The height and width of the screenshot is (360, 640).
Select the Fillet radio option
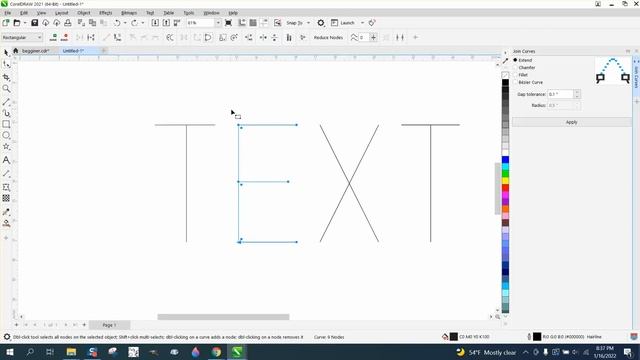click(x=515, y=75)
